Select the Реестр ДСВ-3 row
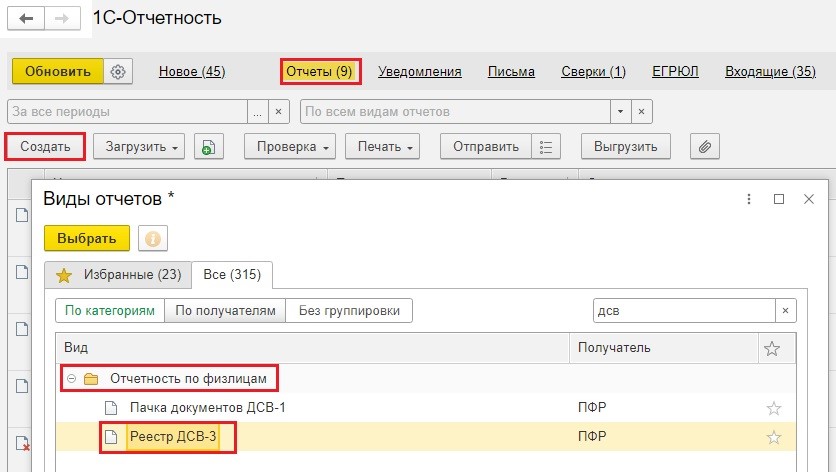Screen dimensions: 836x472 [425, 437]
